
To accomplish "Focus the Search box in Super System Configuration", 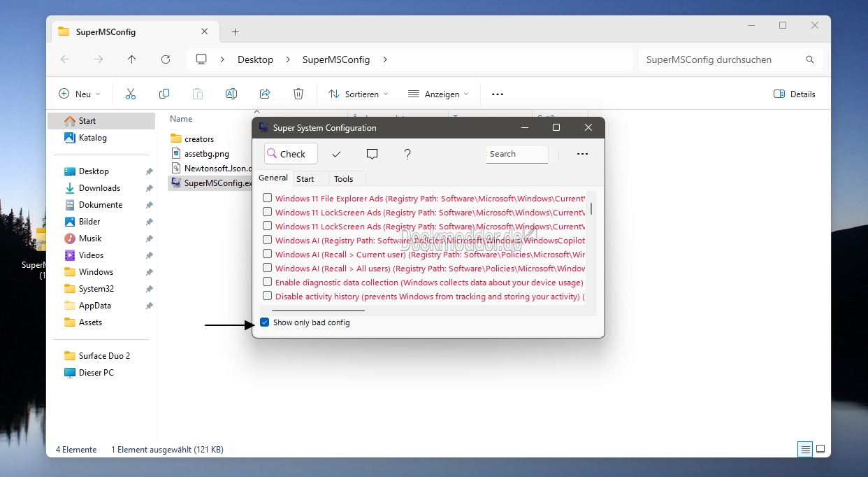I will click(x=517, y=154).
